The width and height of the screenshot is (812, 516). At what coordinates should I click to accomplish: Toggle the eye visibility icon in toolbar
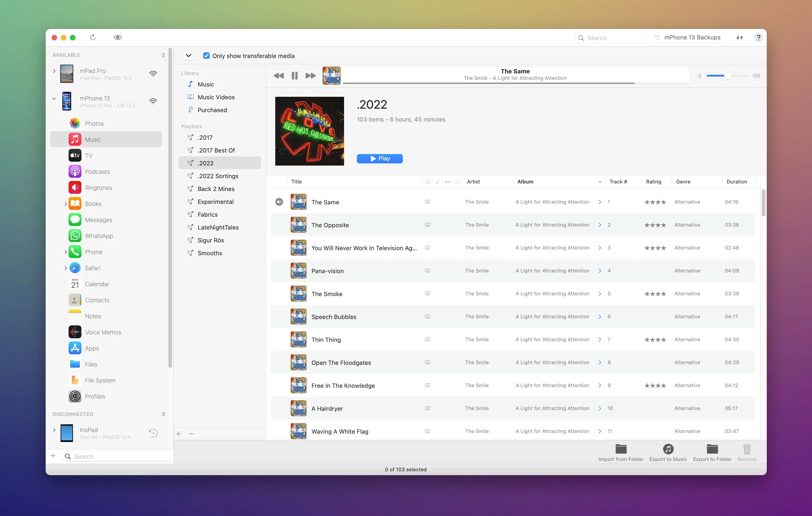[x=117, y=37]
